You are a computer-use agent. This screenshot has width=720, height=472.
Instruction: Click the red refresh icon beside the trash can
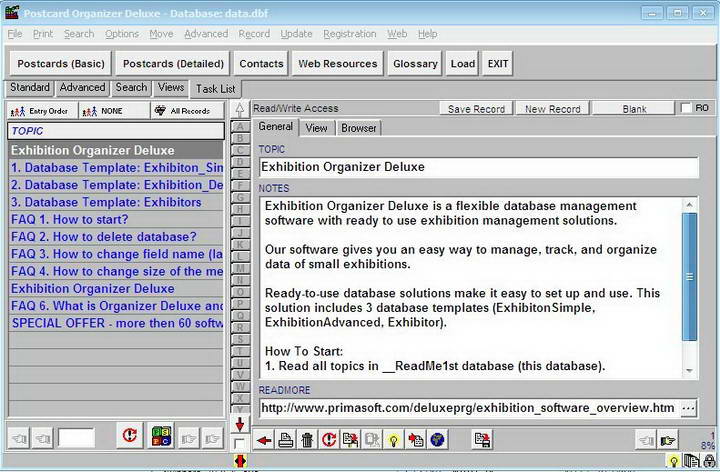tap(329, 440)
